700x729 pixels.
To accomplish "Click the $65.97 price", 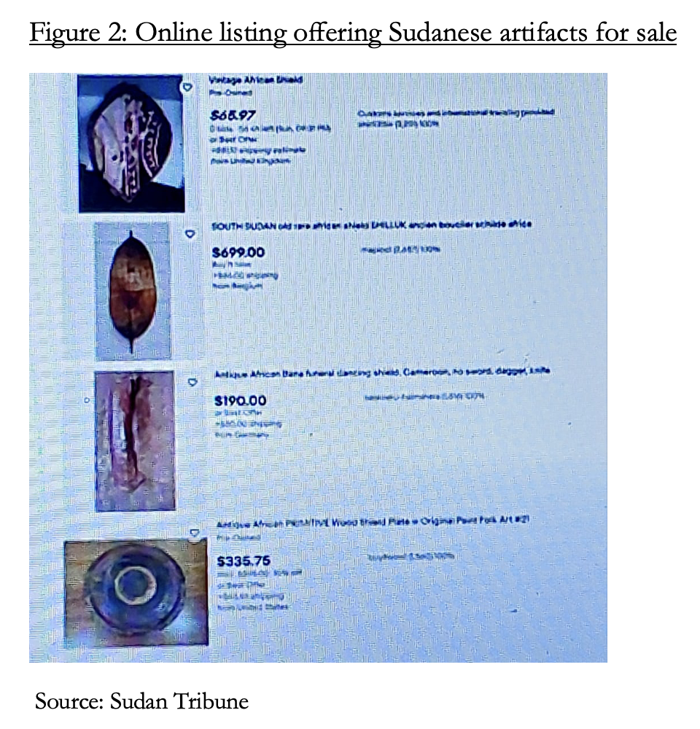I will pyautogui.click(x=233, y=115).
